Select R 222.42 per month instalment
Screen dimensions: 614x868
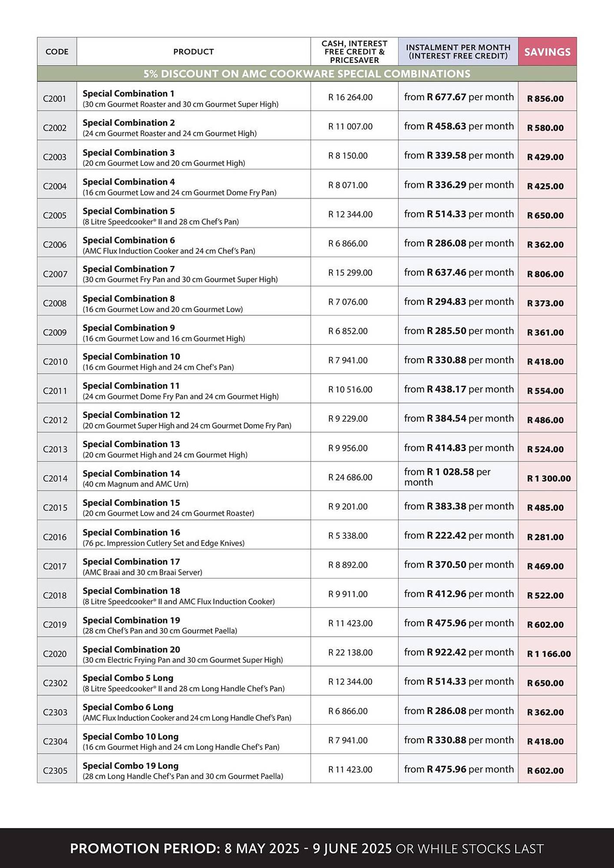coord(459,536)
